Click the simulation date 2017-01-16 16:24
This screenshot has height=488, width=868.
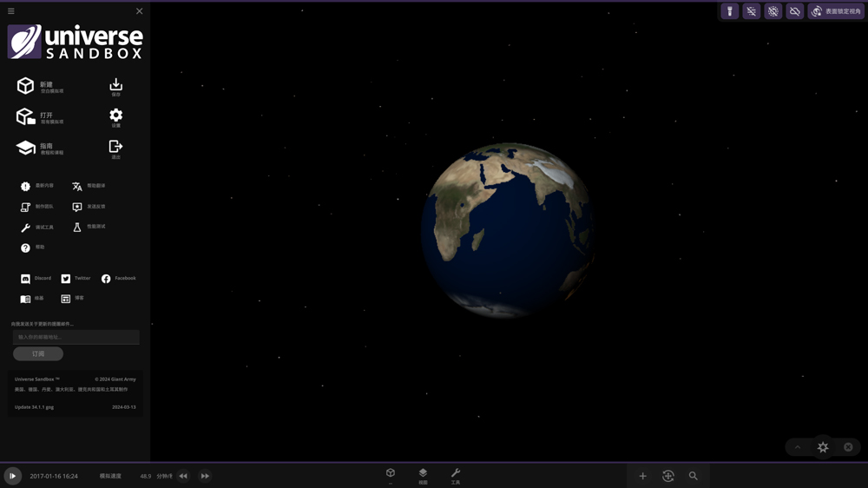coord(54,476)
